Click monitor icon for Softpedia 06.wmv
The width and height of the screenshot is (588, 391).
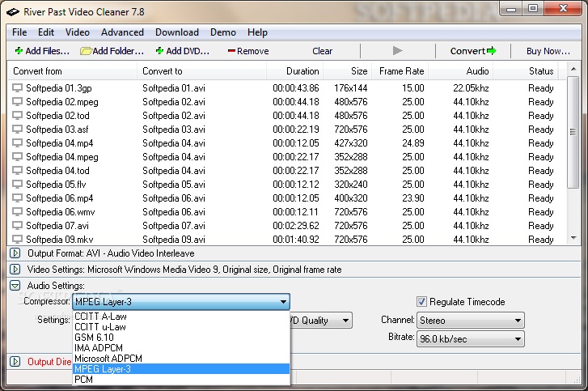[17, 212]
